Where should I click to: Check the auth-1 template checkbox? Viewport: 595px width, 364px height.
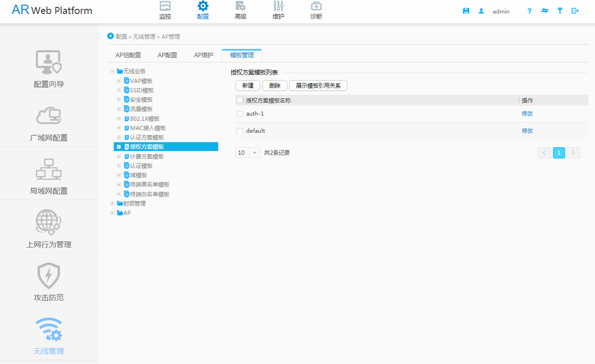(x=240, y=114)
